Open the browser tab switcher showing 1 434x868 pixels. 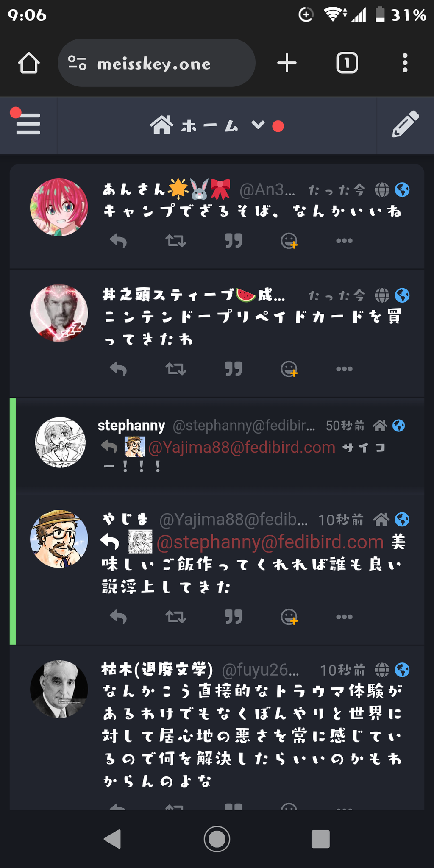pyautogui.click(x=347, y=63)
